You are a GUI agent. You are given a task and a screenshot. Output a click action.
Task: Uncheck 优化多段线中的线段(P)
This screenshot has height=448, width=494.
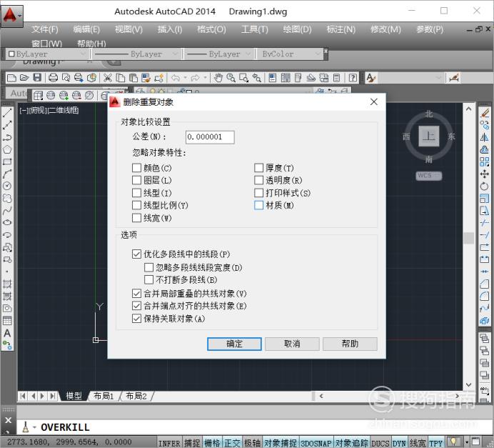click(x=136, y=254)
